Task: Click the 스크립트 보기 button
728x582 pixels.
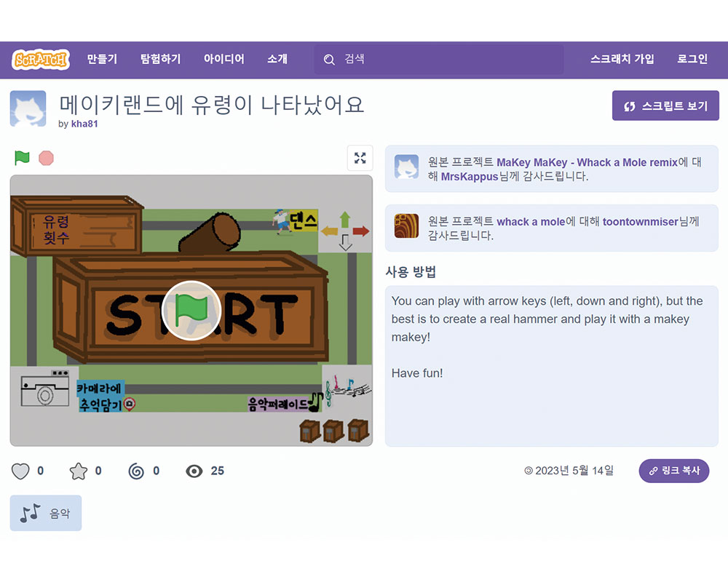Action: tap(665, 105)
